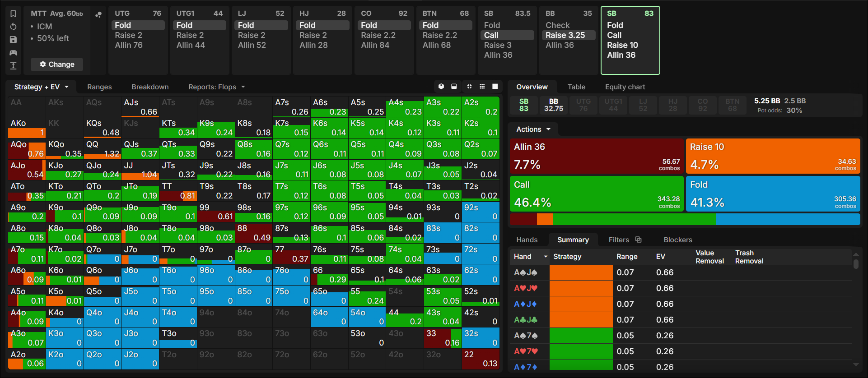Toggle the greyed HJ 28 position chip

pos(673,105)
